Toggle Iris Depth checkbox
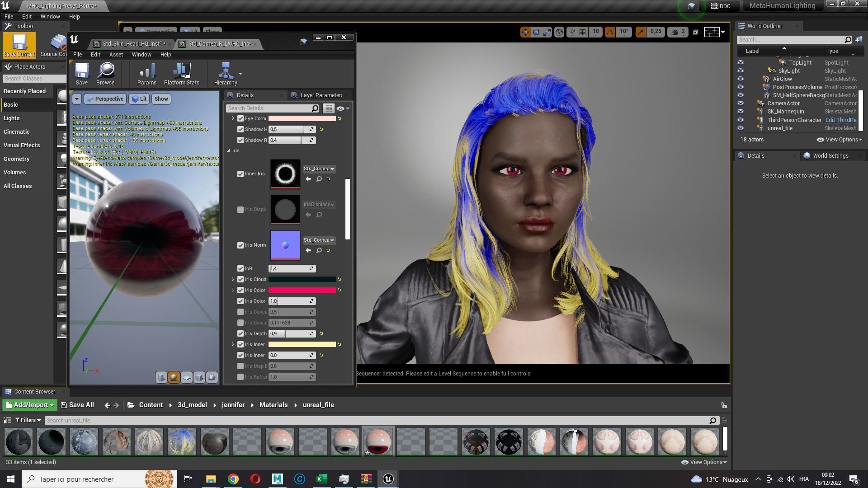 point(241,334)
